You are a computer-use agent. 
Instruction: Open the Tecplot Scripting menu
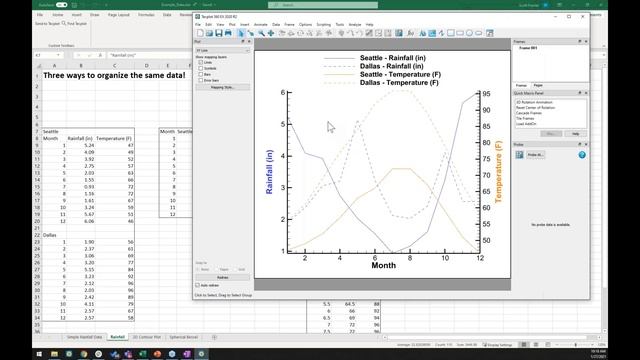324,24
